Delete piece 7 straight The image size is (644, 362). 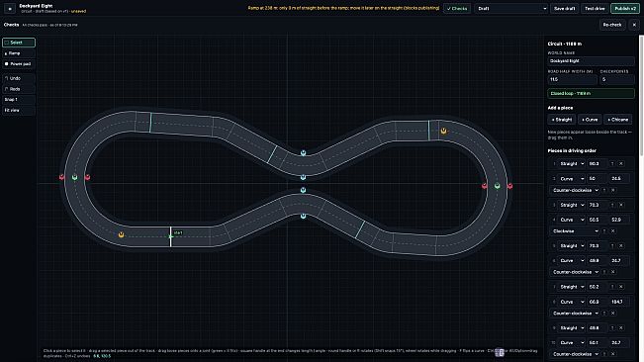click(621, 287)
